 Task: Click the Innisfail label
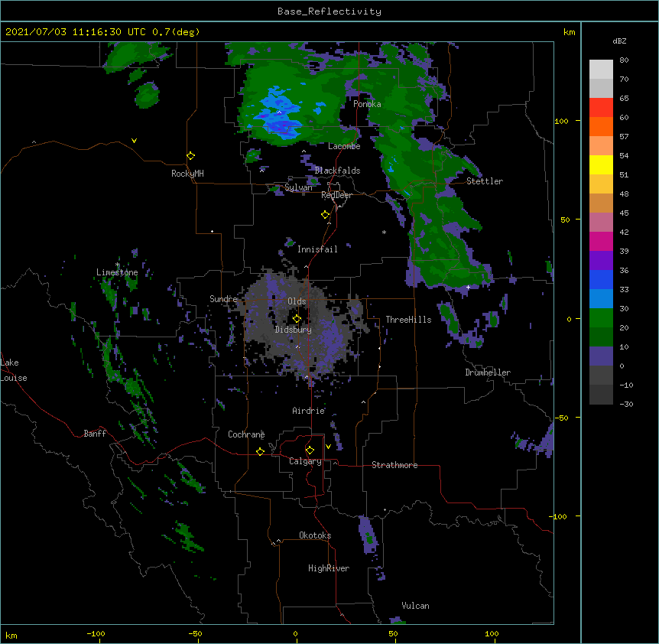[x=317, y=249]
